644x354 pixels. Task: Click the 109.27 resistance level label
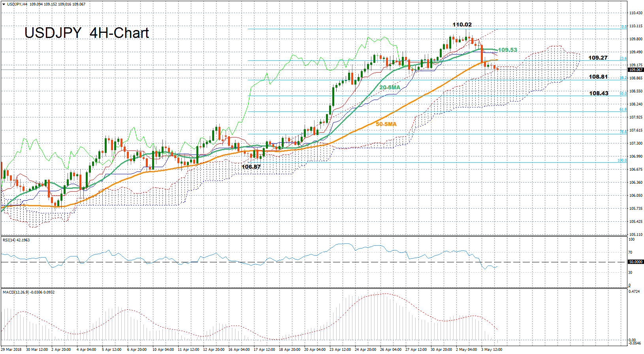(x=598, y=58)
